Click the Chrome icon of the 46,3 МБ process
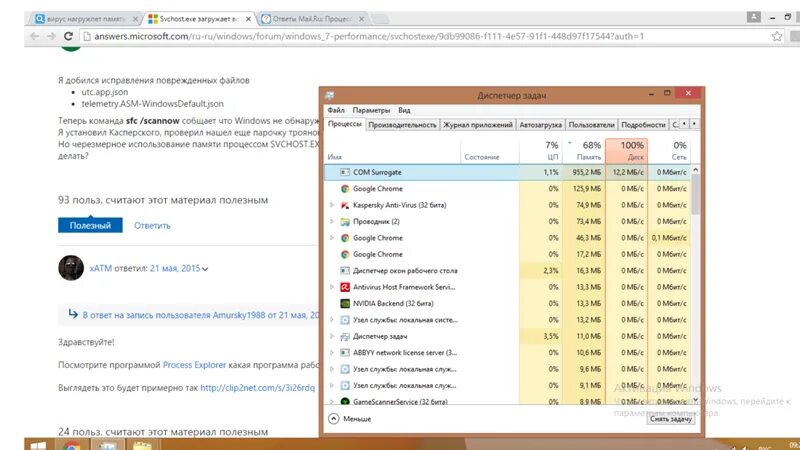 (x=345, y=238)
